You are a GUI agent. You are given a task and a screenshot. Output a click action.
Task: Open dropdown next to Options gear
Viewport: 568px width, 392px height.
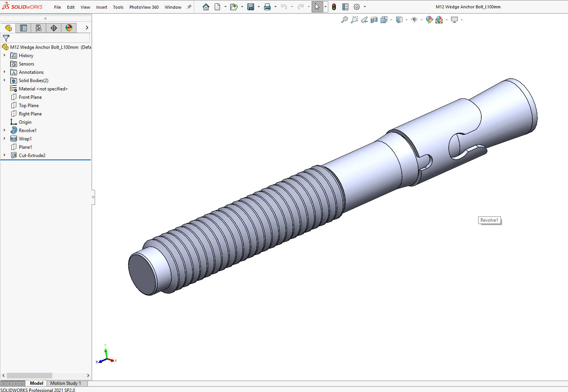tap(365, 7)
